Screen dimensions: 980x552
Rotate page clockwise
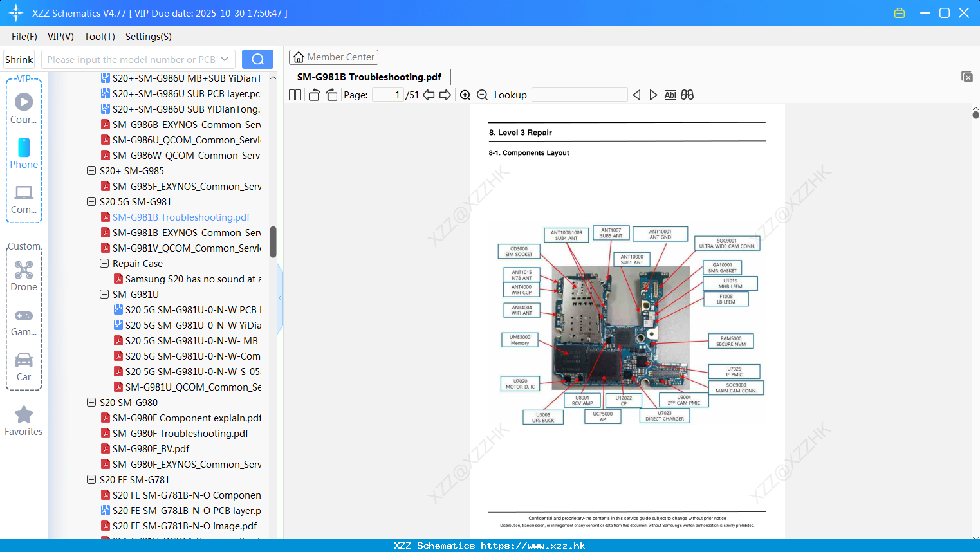pos(331,95)
